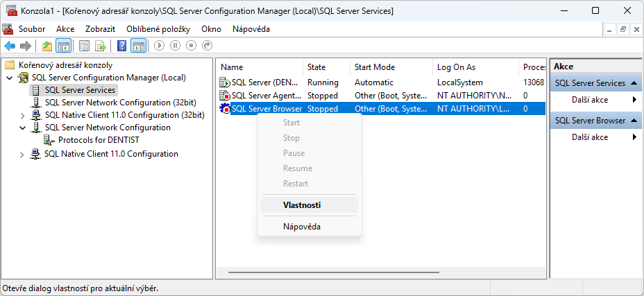Image resolution: width=644 pixels, height=296 pixels.
Task: Sort list by Name column header
Action: pos(260,67)
